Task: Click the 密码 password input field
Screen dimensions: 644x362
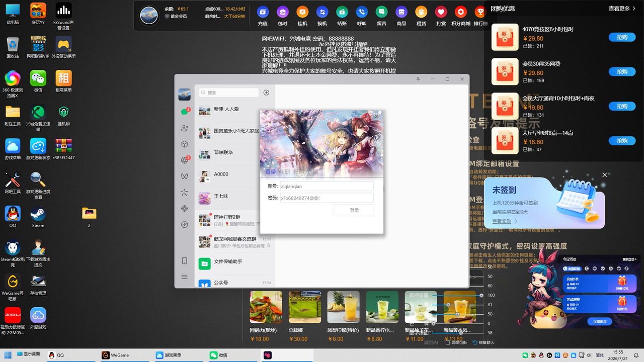Action: pos(327,198)
